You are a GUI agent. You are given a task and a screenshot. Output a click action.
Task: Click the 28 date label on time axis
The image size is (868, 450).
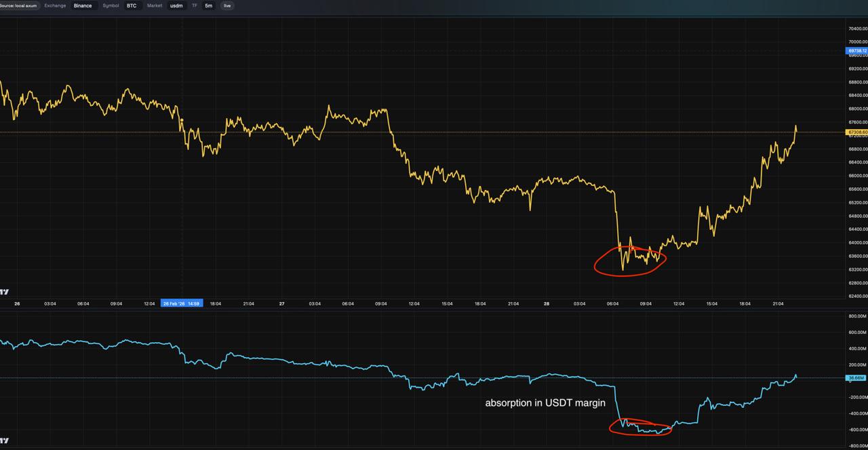[547, 304]
